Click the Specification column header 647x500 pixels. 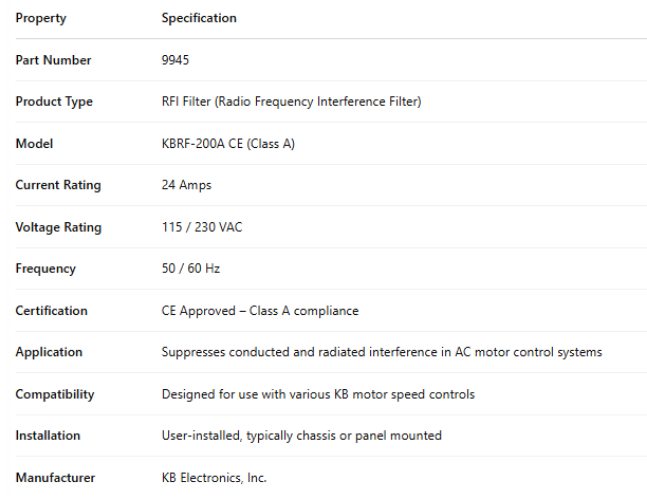(x=199, y=18)
